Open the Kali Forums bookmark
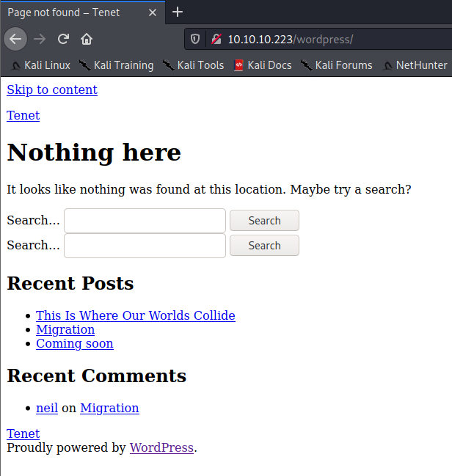 pos(336,65)
